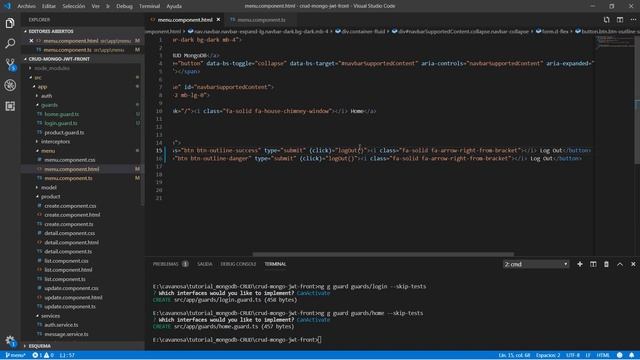Open the terminal selector dropdown '2: cmd'

tap(536, 264)
